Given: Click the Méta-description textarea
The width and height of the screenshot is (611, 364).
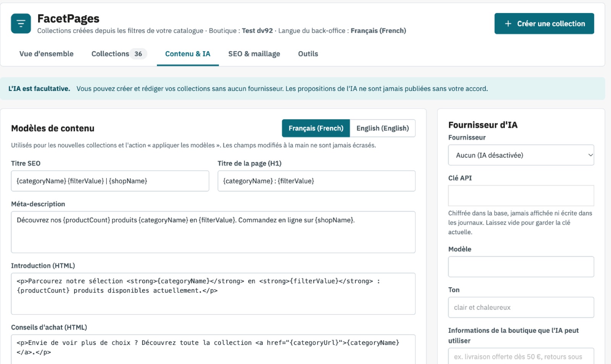Looking at the screenshot, I should [x=213, y=232].
